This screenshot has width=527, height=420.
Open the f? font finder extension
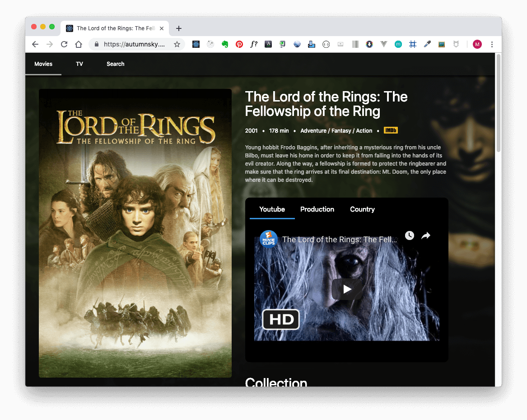(254, 44)
